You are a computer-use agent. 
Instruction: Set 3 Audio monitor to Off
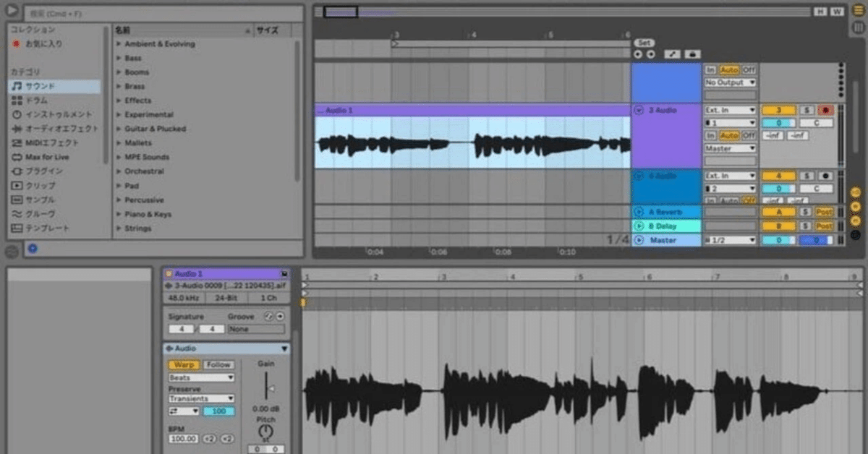tap(749, 136)
